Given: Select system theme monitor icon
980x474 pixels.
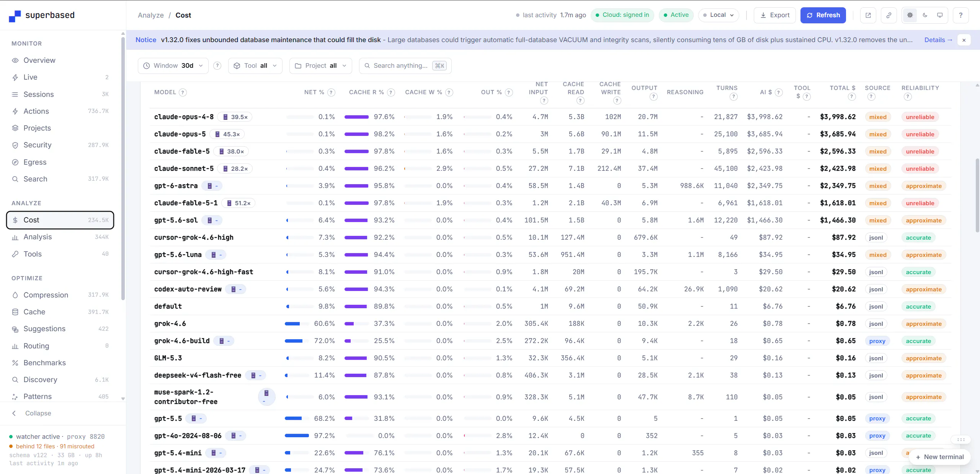Looking at the screenshot, I should pos(940,15).
